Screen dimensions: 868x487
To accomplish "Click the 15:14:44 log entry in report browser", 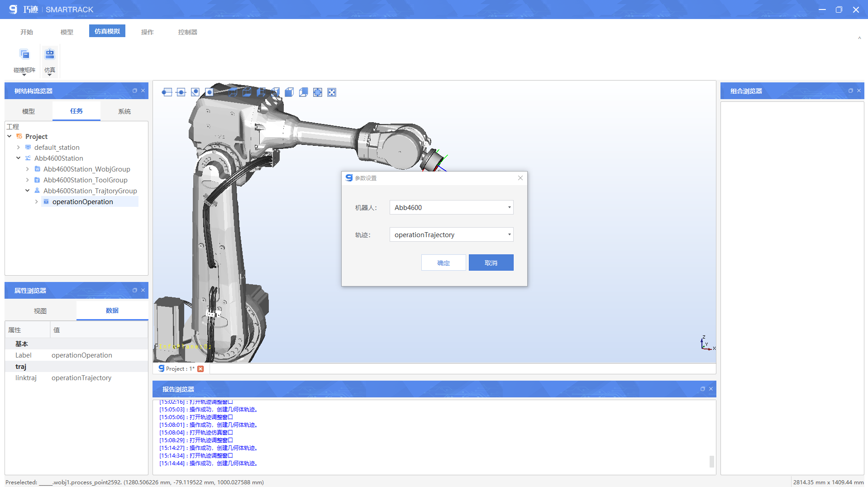I will [x=209, y=463].
